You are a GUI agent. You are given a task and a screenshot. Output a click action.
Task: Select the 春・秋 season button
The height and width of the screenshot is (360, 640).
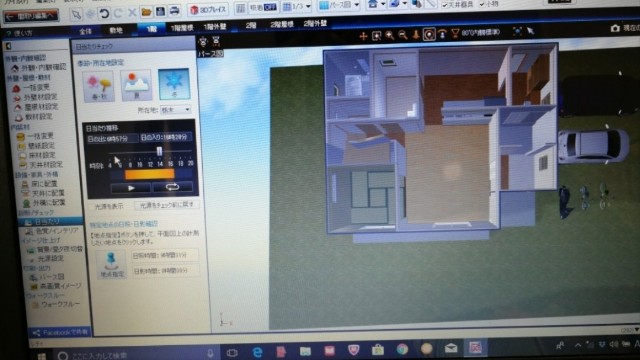tap(99, 87)
